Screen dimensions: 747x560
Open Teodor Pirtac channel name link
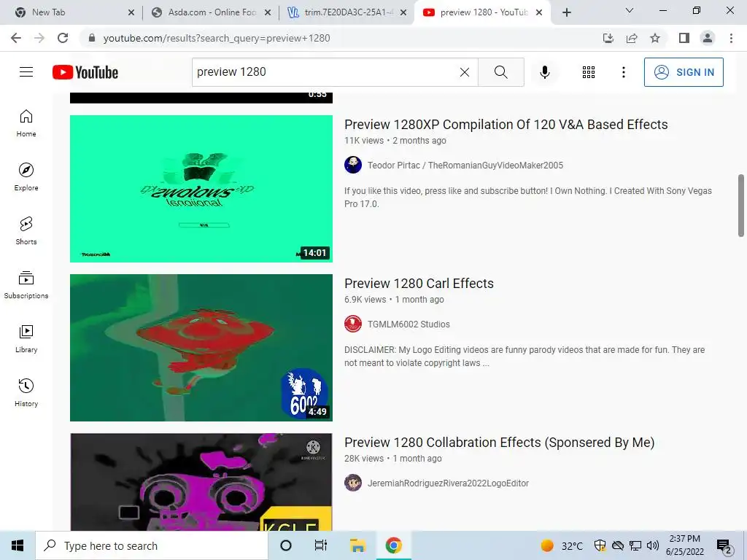(465, 166)
